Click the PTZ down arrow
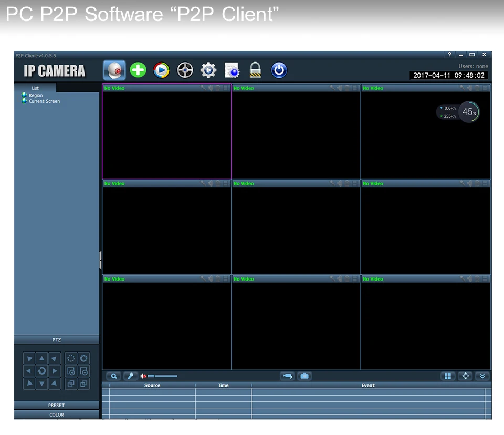Viewport: 504px width, 435px height. point(42,384)
